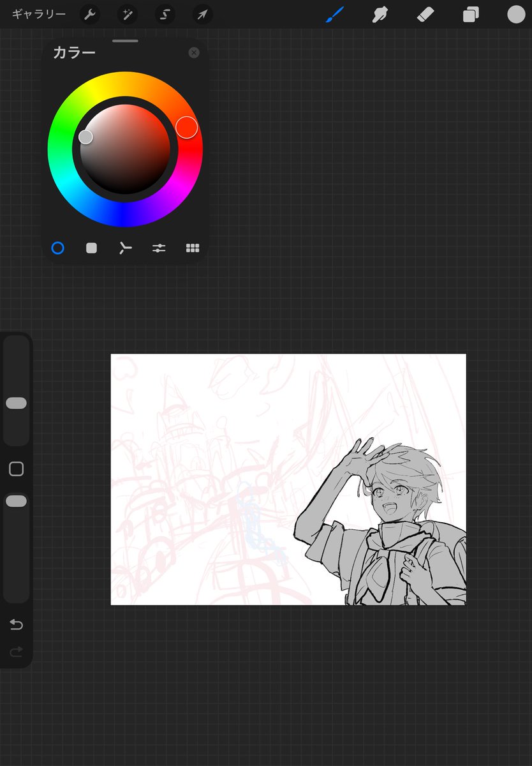Open the Adjustments magic wand menu
532x766 pixels.
point(128,14)
